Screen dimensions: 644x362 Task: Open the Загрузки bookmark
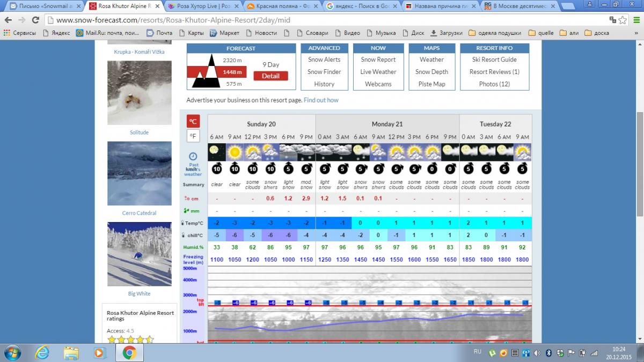447,33
